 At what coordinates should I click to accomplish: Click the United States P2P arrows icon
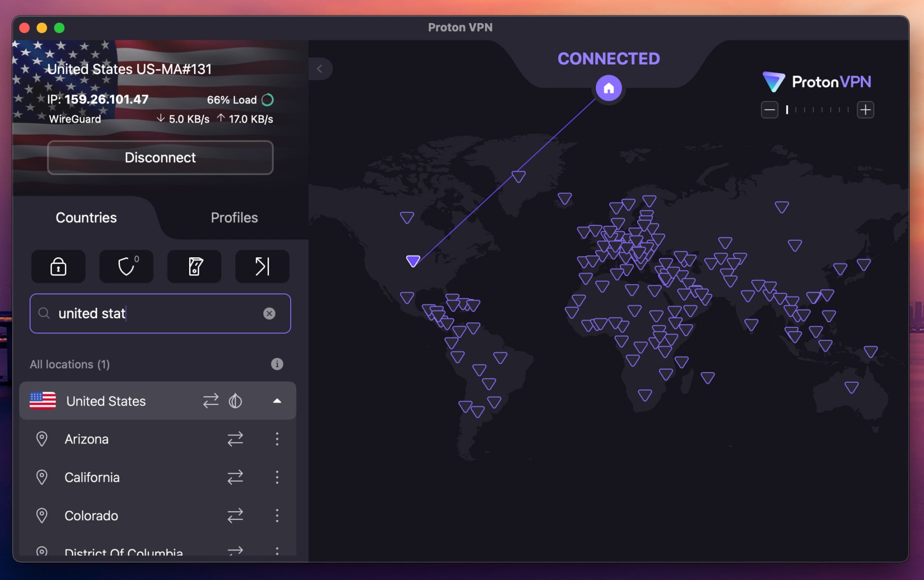(x=211, y=401)
